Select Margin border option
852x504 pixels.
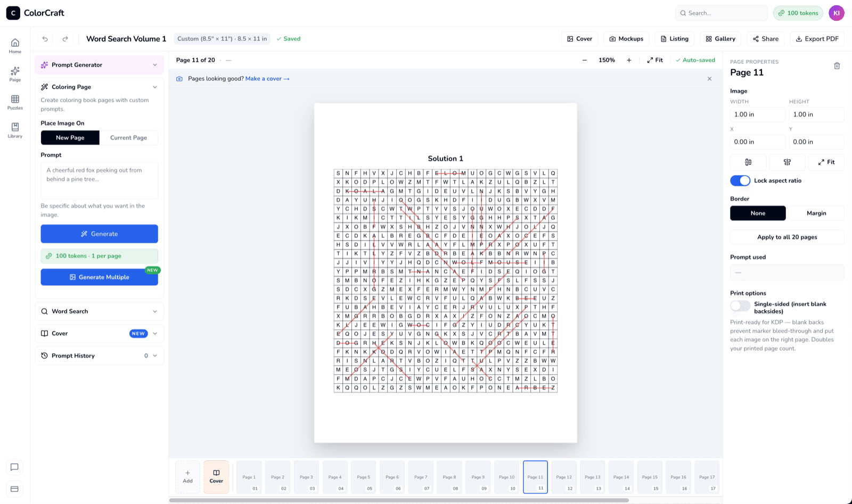[816, 213]
